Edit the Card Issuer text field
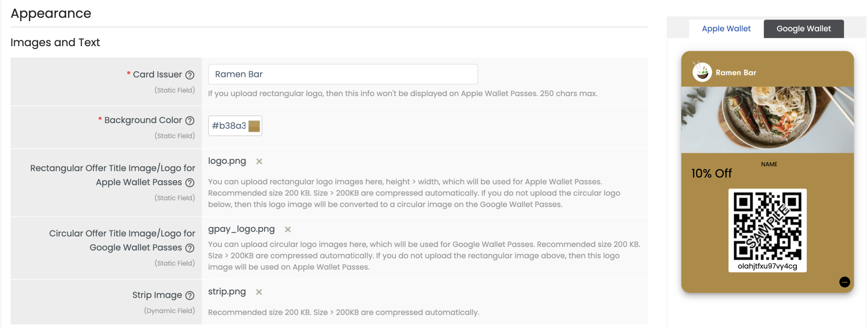The height and width of the screenshot is (329, 868). tap(342, 74)
